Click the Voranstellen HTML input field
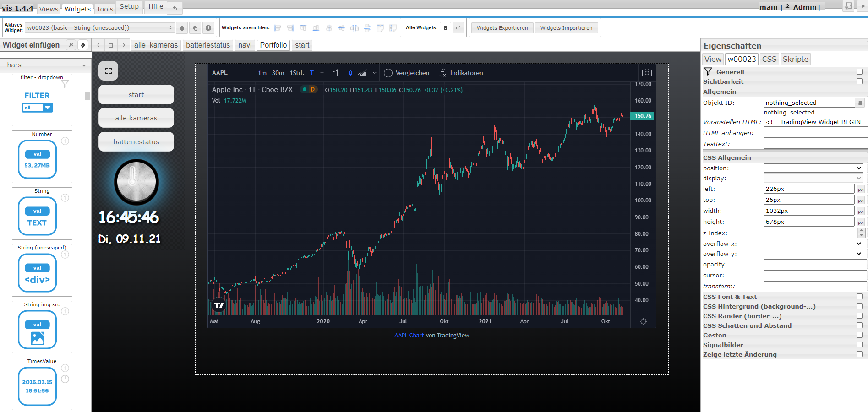The width and height of the screenshot is (868, 412). (x=815, y=122)
